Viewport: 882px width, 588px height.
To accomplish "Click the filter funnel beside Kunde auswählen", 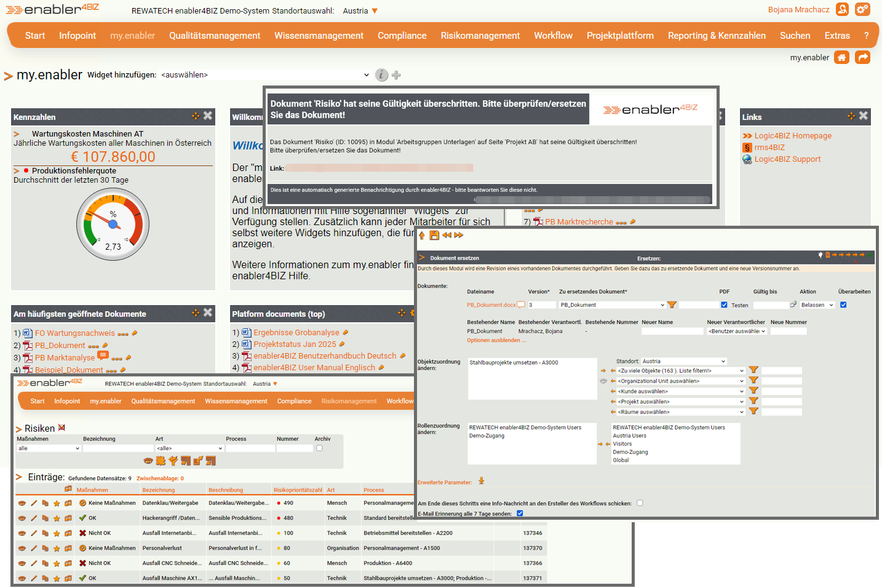I will click(x=753, y=391).
